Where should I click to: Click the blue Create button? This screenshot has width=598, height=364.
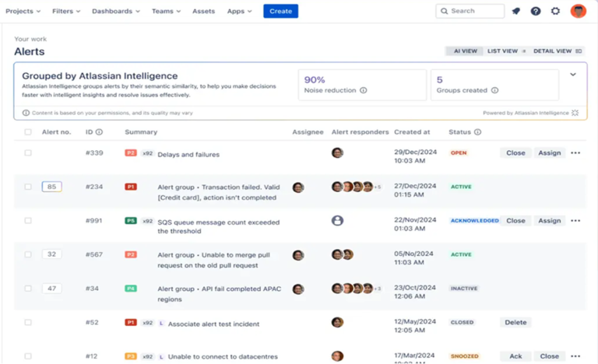[280, 12]
